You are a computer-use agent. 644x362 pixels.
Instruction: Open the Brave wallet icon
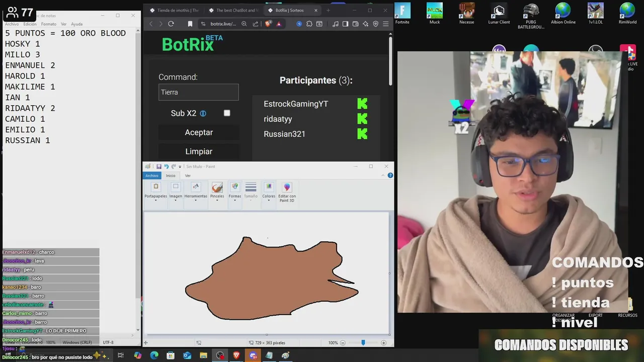(355, 24)
